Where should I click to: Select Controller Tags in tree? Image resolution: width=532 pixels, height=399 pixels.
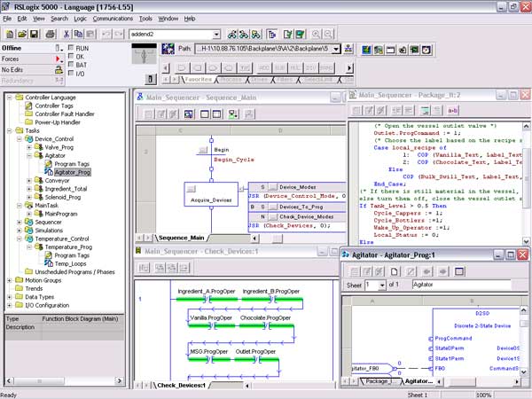pyautogui.click(x=54, y=106)
